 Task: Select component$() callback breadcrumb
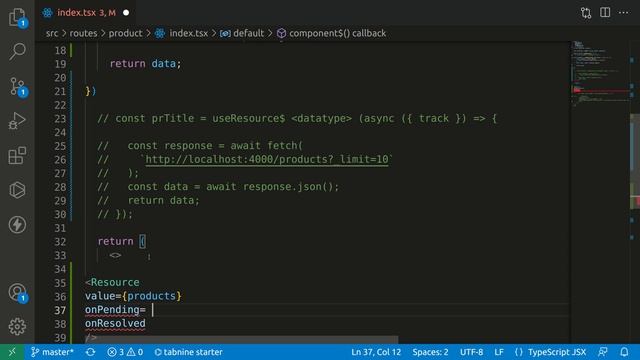point(331,33)
